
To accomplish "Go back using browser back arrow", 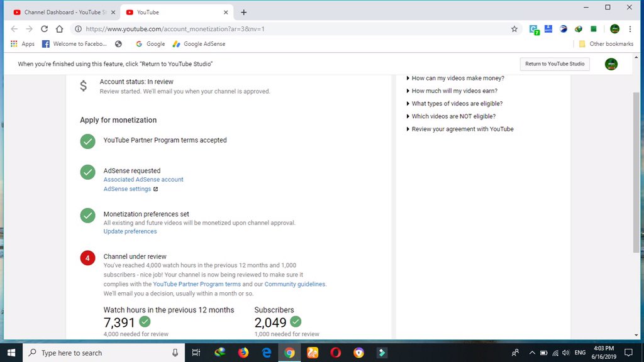I will tap(14, 29).
